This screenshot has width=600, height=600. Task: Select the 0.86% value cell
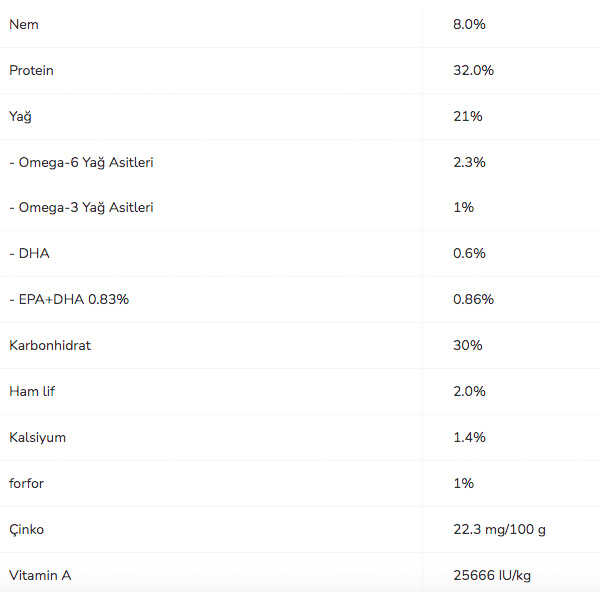[473, 300]
